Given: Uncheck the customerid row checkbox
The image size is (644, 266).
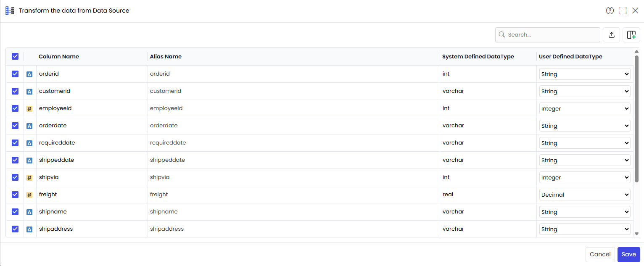Looking at the screenshot, I should [15, 91].
